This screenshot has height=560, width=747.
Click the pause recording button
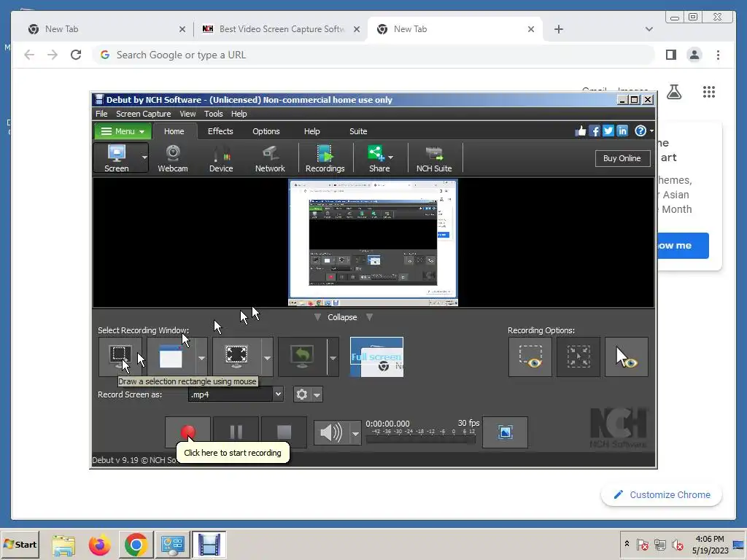click(236, 432)
